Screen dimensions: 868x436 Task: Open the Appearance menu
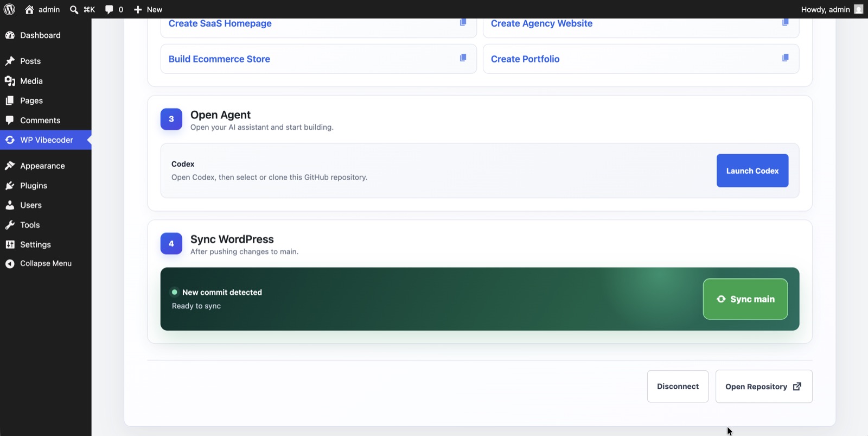point(46,166)
